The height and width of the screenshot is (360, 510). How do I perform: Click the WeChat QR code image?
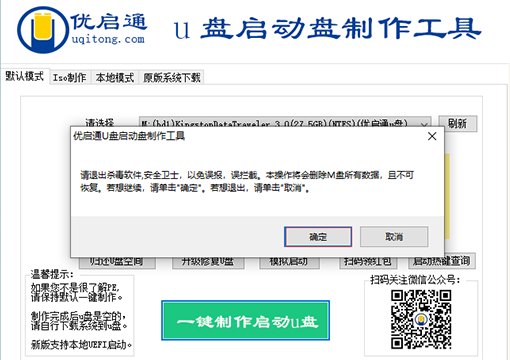tap(421, 320)
